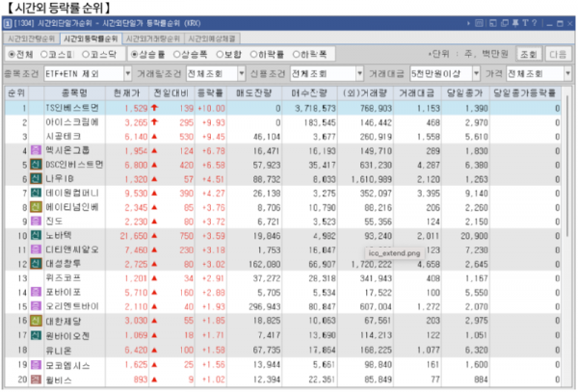578x392 pixels.
Task: Select the 보합 radio button
Action: 220,55
